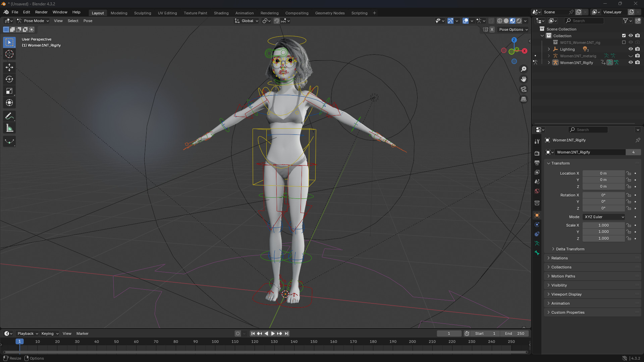Switch to the Geometry Nodes workspace tab

[x=330, y=13]
